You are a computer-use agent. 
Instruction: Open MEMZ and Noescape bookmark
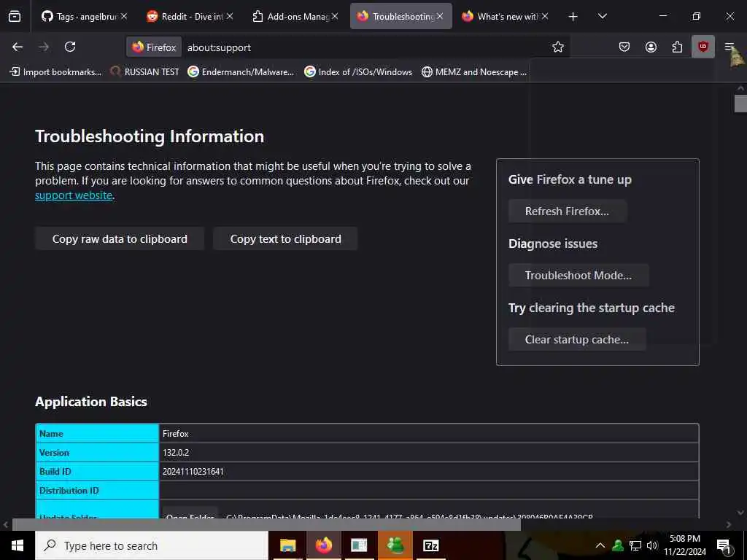474,72
